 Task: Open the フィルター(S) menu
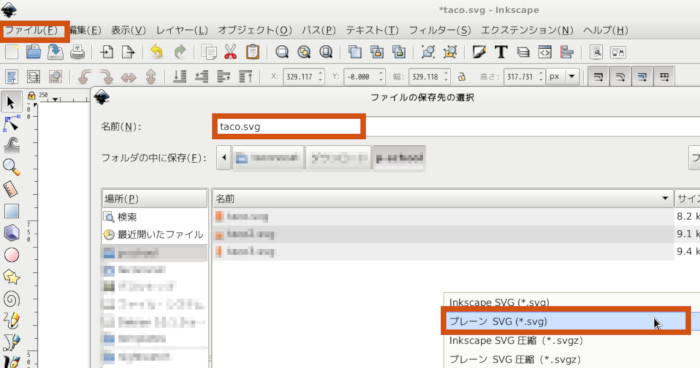pos(440,30)
